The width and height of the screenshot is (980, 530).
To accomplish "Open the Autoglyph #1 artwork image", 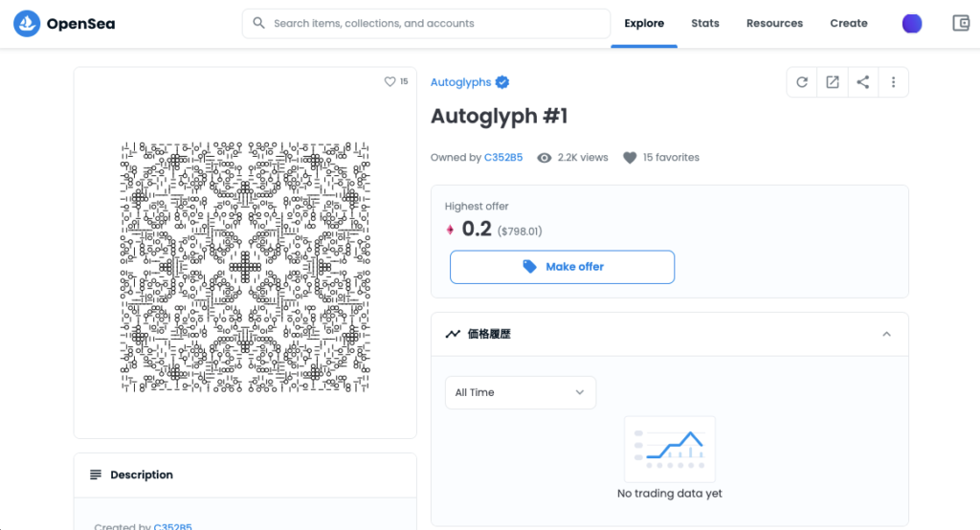I will pyautogui.click(x=245, y=267).
